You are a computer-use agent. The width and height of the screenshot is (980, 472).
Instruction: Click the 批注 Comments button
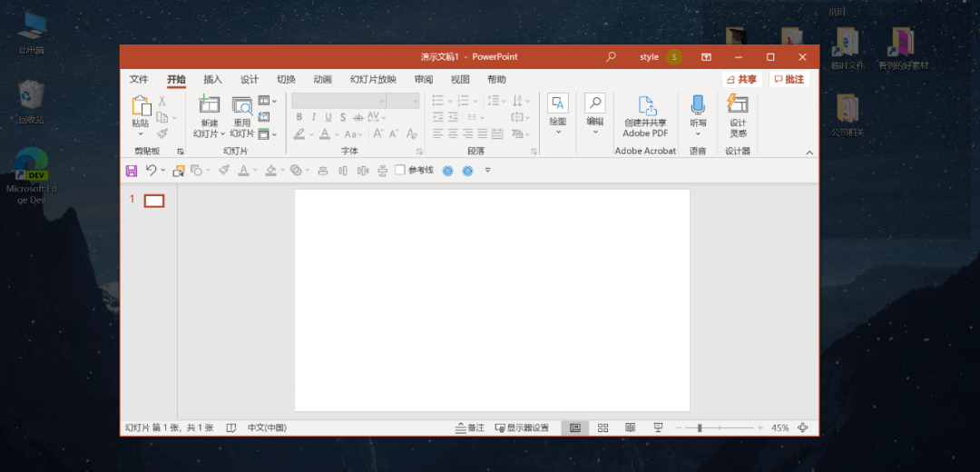tap(789, 79)
